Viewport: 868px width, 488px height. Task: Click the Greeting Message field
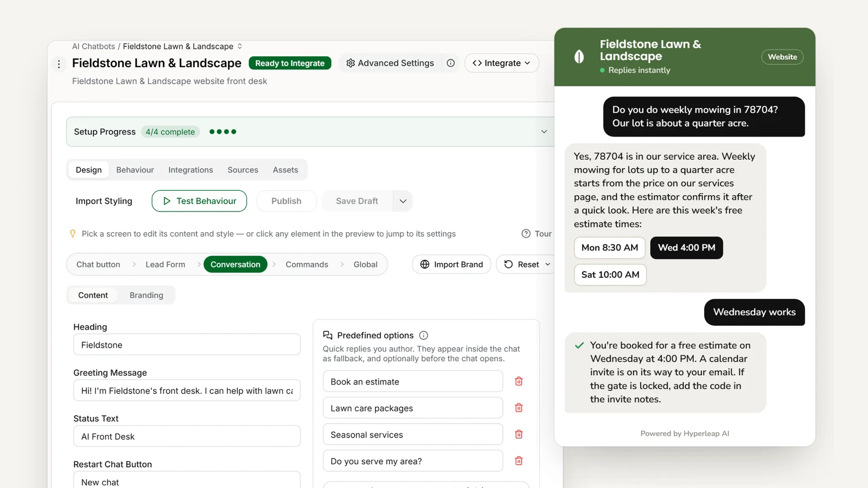click(187, 390)
